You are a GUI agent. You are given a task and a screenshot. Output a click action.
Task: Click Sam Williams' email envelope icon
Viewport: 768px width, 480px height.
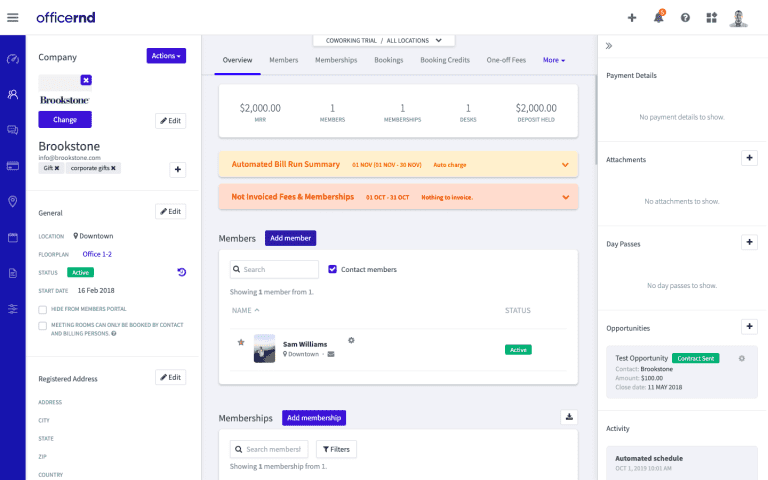331,354
